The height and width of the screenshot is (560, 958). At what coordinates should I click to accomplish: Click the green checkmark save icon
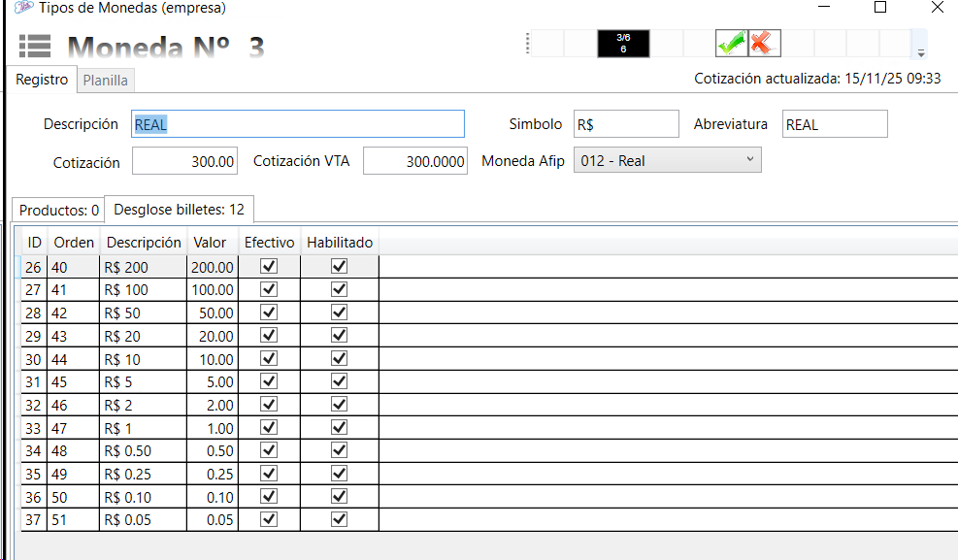point(731,44)
